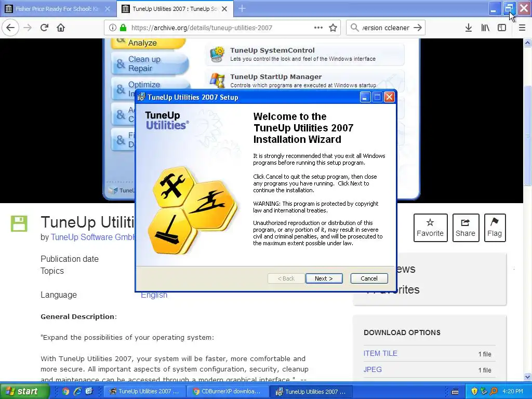Image resolution: width=532 pixels, height=399 pixels.
Task: Close the TuneUp Utilities 2007 Setup dialog
Action: coord(389,97)
